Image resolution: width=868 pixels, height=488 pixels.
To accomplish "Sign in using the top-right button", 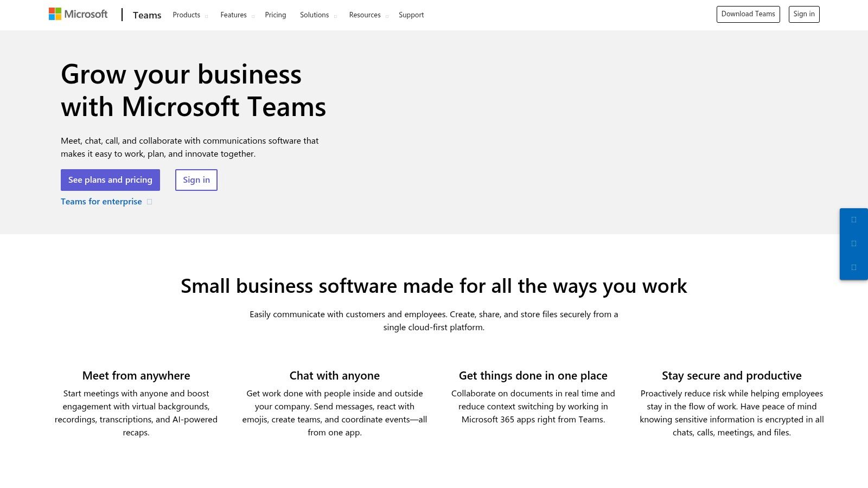I will 804,14.
